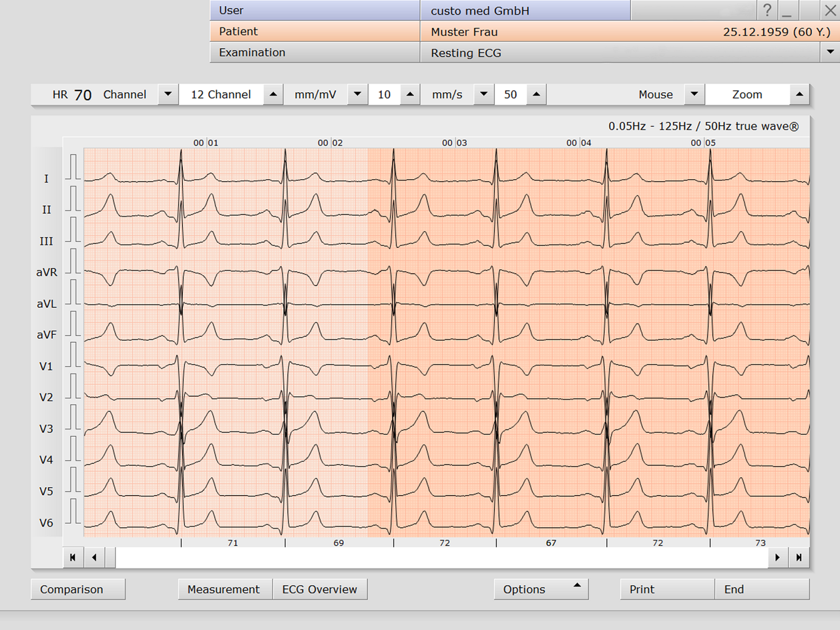This screenshot has width=840, height=630.
Task: Increase amplitude with arrow beside value 10
Action: coord(410,94)
